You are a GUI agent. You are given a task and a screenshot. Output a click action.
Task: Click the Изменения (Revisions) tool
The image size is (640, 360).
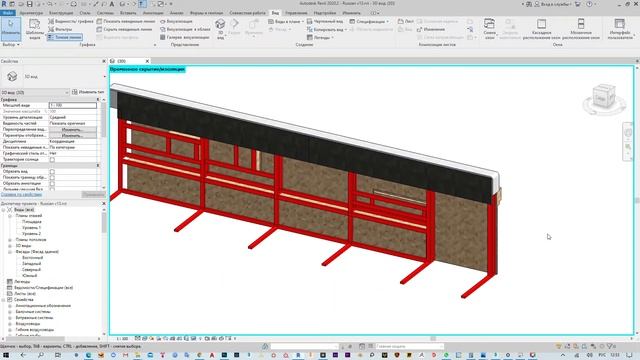(431, 29)
